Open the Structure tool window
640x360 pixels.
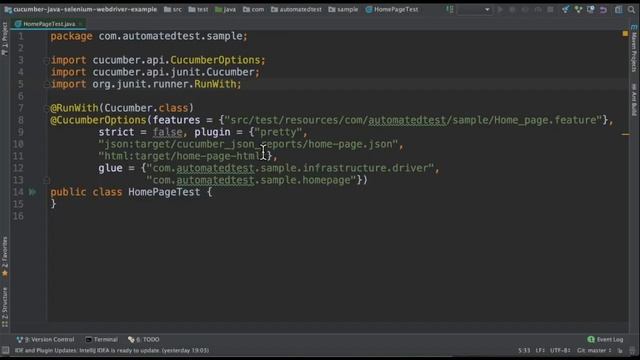(x=4, y=307)
